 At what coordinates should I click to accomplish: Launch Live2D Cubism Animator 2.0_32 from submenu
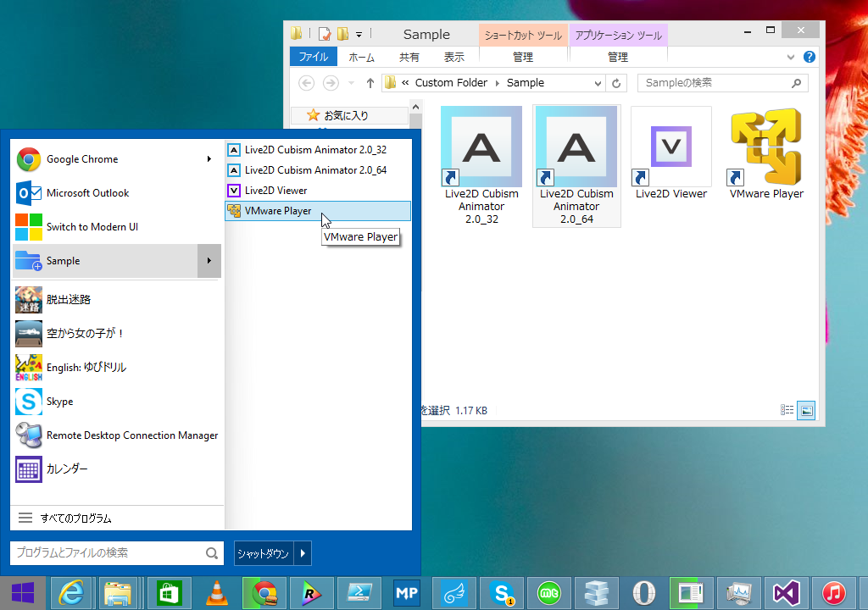pos(318,150)
